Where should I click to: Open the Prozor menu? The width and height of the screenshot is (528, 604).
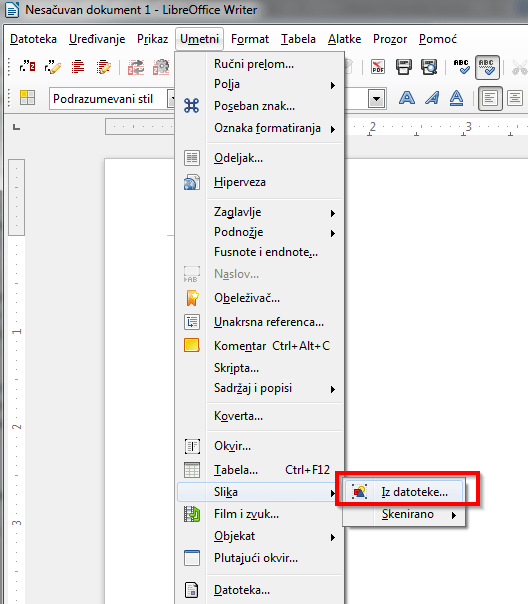[x=390, y=39]
